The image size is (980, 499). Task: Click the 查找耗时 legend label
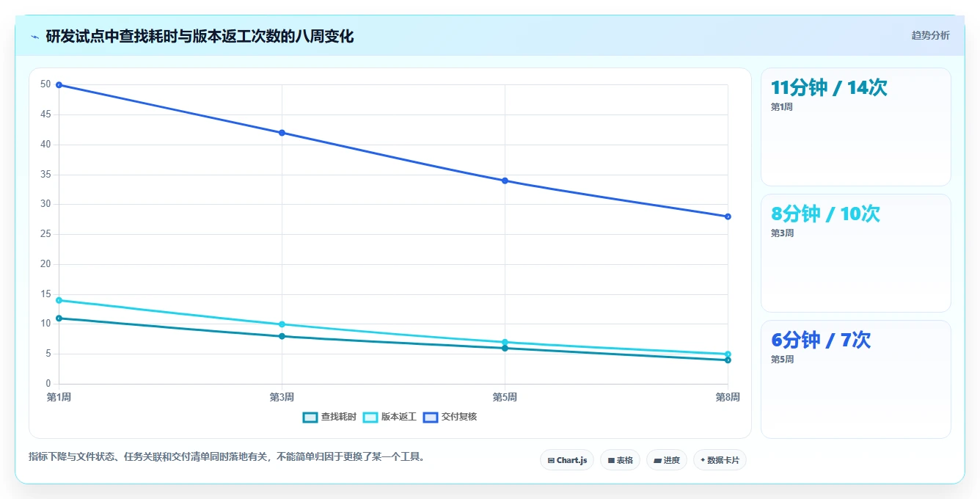pyautogui.click(x=339, y=417)
